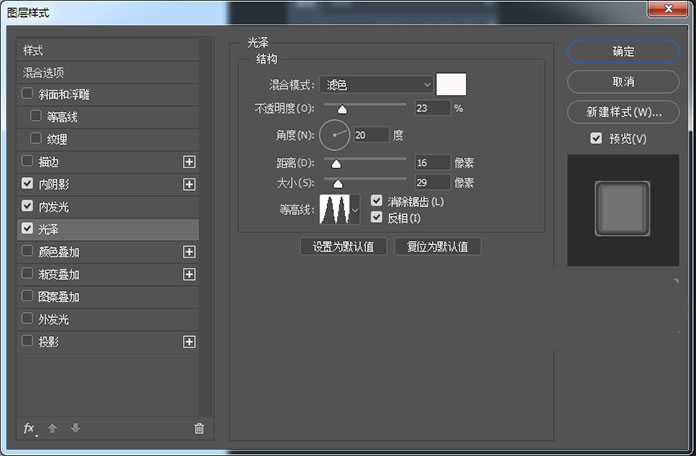Select the 内发光 effect row label

pos(53,207)
